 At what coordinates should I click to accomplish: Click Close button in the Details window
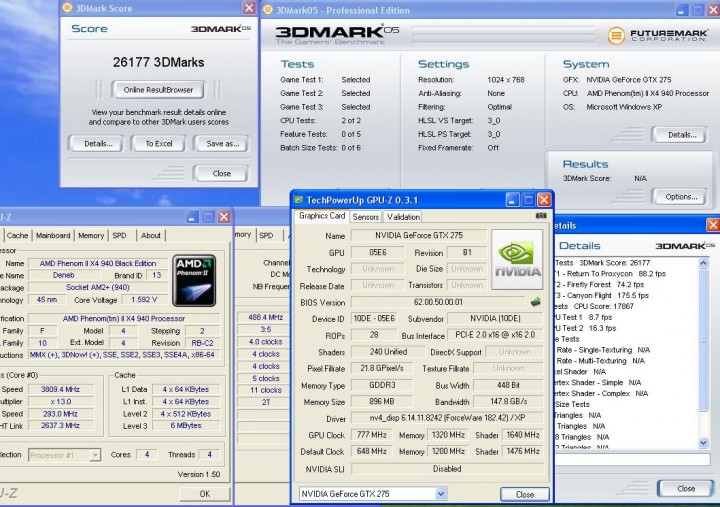point(686,488)
